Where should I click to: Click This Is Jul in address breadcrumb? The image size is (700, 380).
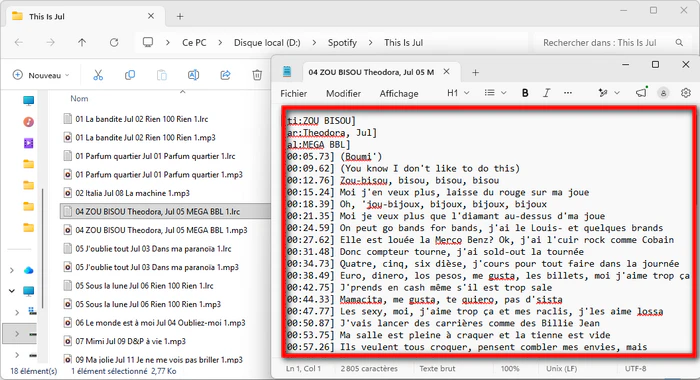[x=404, y=43]
